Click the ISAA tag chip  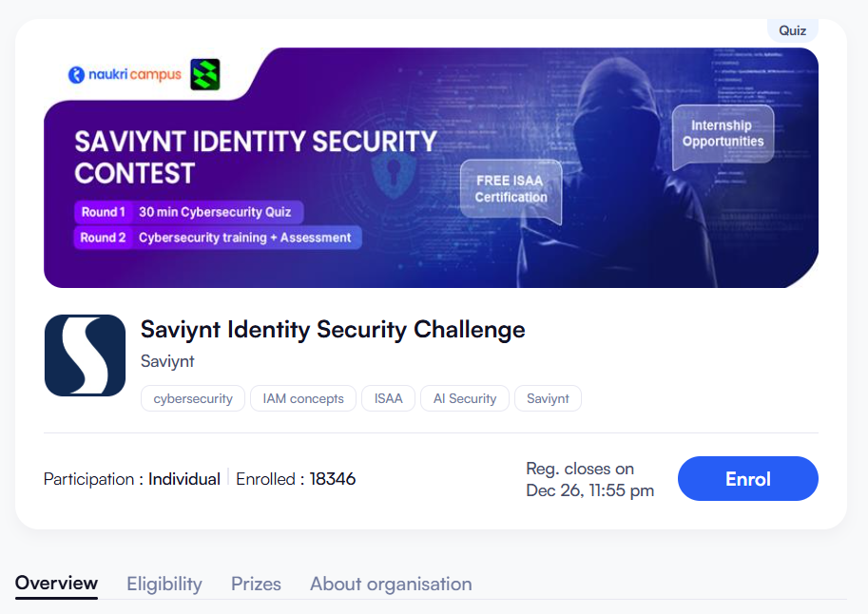388,398
